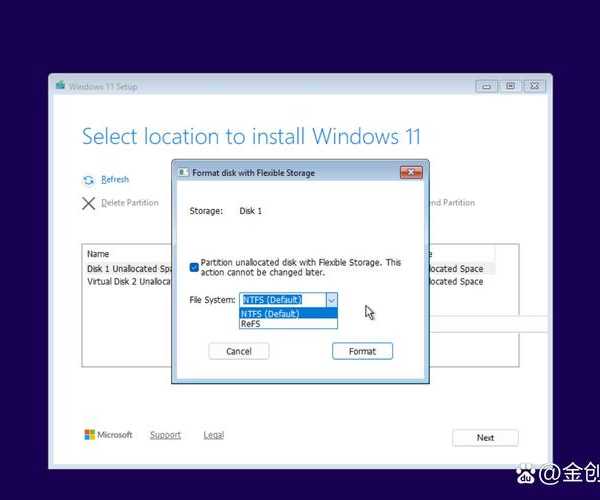Click Next in Windows 11 Setup

tap(485, 438)
